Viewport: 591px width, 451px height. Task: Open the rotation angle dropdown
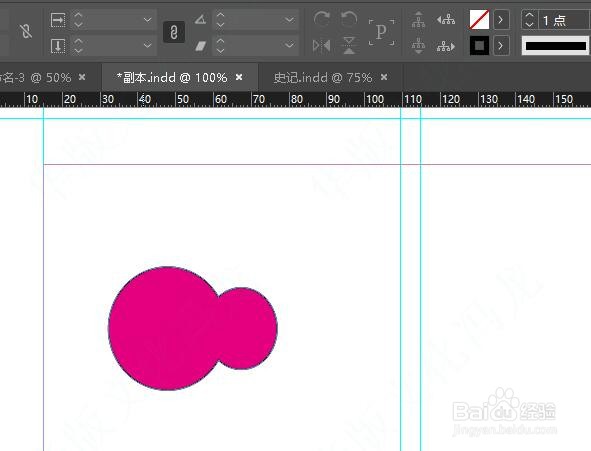click(x=289, y=20)
